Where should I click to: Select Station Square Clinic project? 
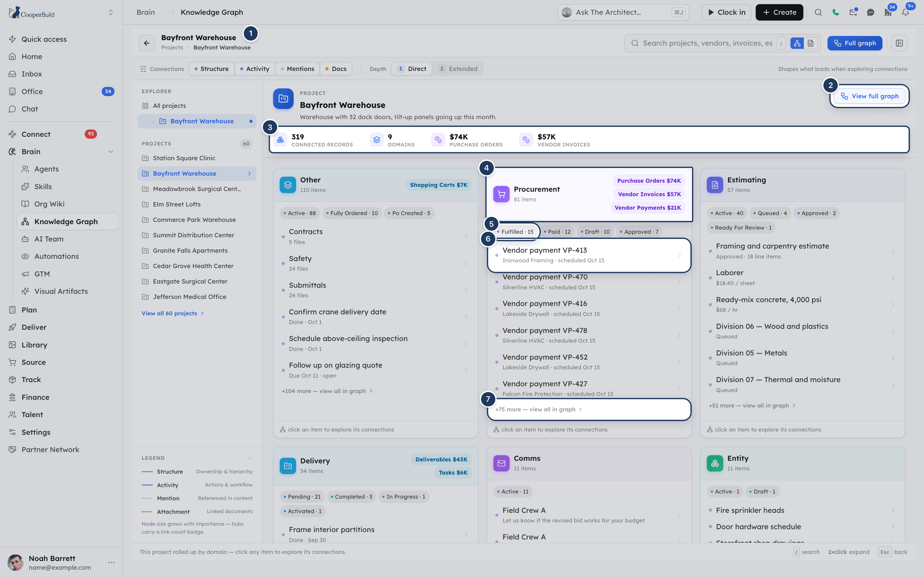tap(197, 158)
